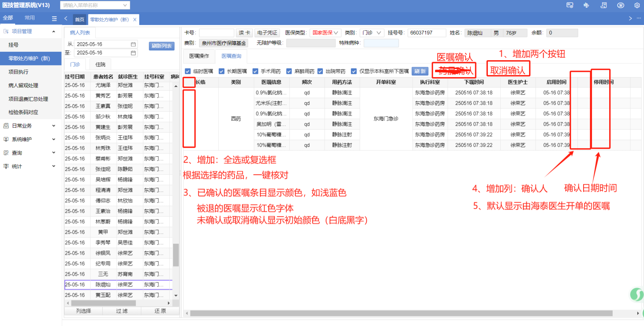
Task: Open the SI screen-with-eye icon in header
Action: [570, 5]
